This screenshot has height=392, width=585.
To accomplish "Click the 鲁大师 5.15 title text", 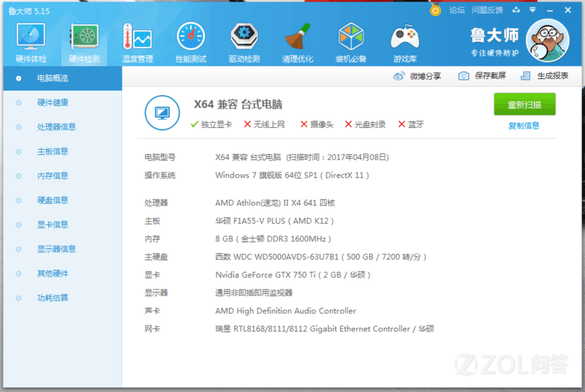I will pyautogui.click(x=29, y=11).
